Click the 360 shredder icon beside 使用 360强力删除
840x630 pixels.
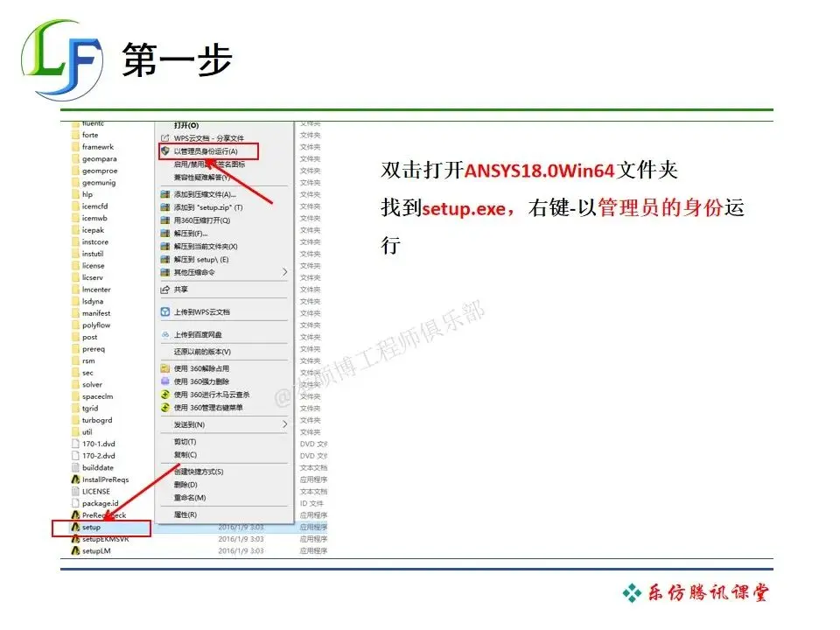coord(165,381)
